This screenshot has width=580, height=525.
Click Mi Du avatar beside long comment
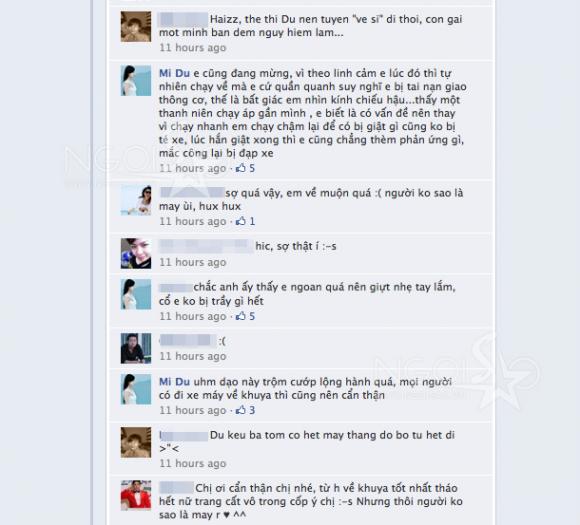pyautogui.click(x=136, y=81)
